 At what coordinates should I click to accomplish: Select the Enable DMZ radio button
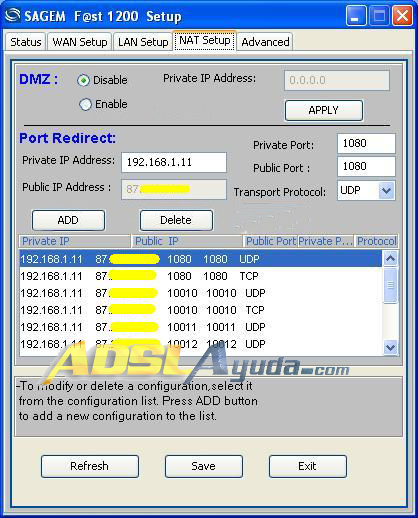pyautogui.click(x=85, y=104)
